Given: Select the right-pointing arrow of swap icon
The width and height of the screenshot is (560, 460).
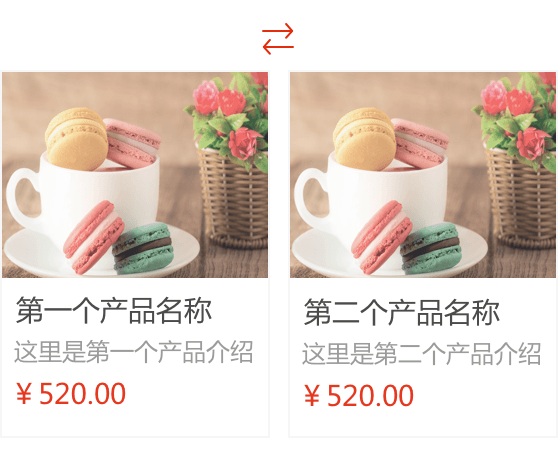Looking at the screenshot, I should click(x=278, y=31).
